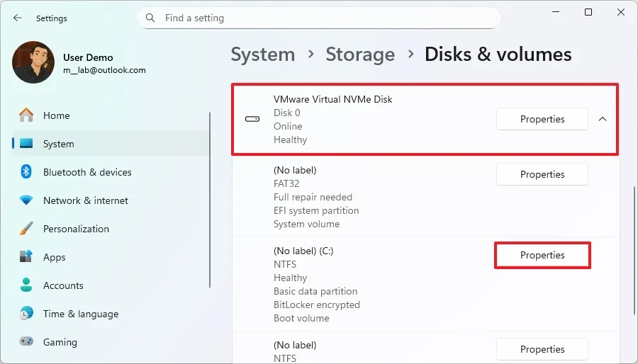Click the user profile picture
The width and height of the screenshot is (638, 364).
(33, 62)
